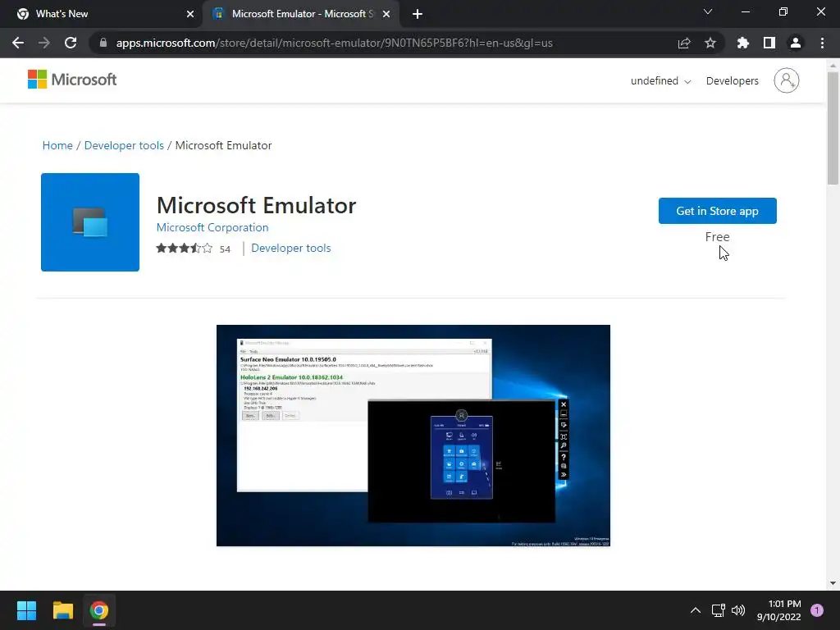840x630 pixels.
Task: Click the page vertical scrollbar thumb
Action: click(x=833, y=129)
